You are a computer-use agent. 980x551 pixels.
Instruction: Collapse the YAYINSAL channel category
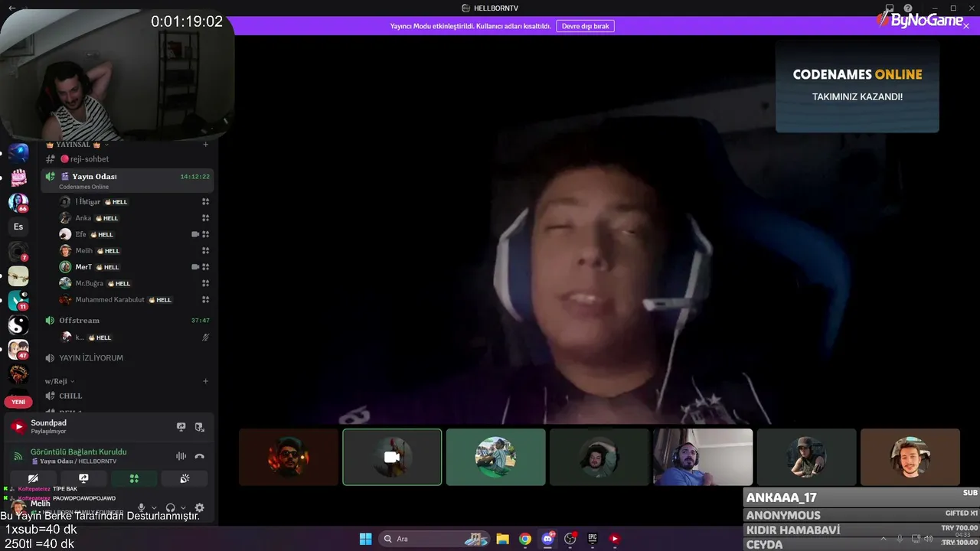pyautogui.click(x=77, y=145)
